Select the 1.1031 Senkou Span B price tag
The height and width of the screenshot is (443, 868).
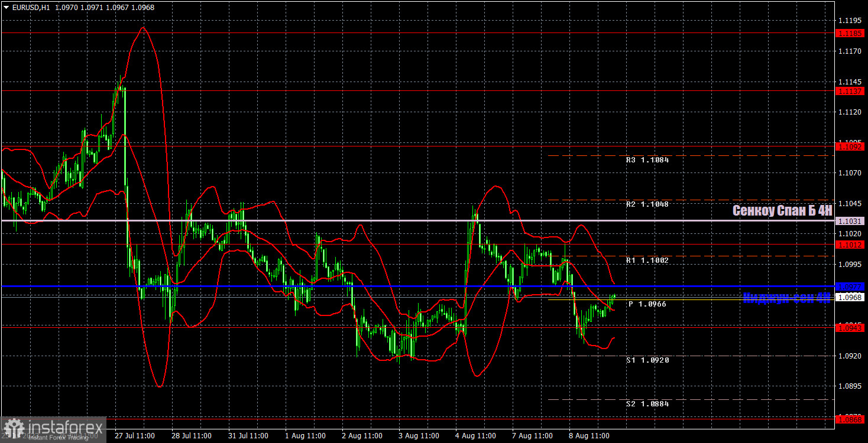[850, 220]
